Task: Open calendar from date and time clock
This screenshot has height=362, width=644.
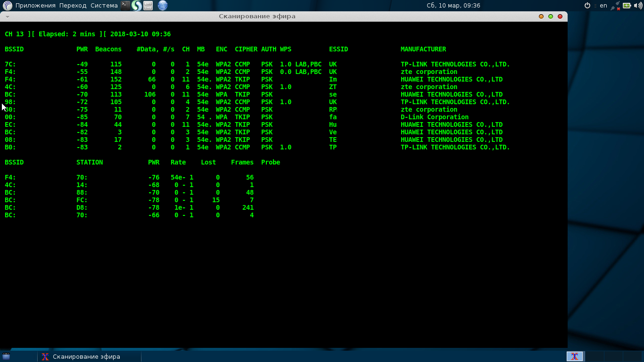Action: tap(453, 6)
